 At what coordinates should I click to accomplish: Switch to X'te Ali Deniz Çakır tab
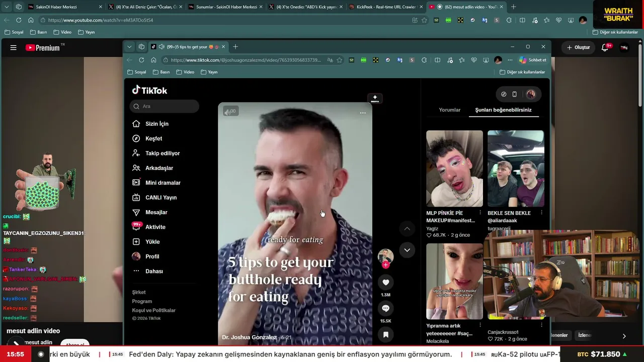click(145, 7)
